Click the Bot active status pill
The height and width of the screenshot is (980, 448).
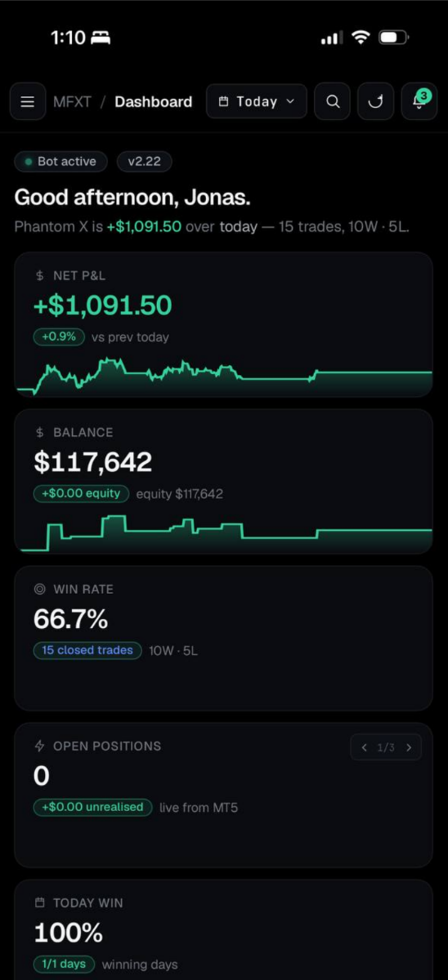coord(61,162)
